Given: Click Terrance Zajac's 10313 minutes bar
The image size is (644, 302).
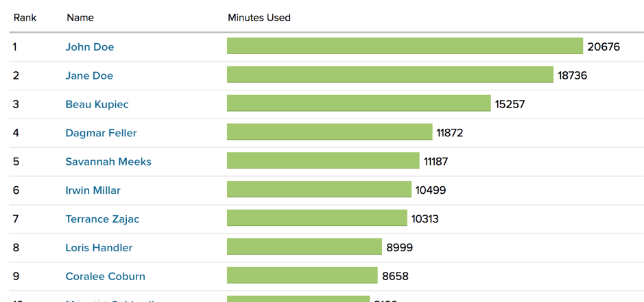Looking at the screenshot, I should point(317,218).
